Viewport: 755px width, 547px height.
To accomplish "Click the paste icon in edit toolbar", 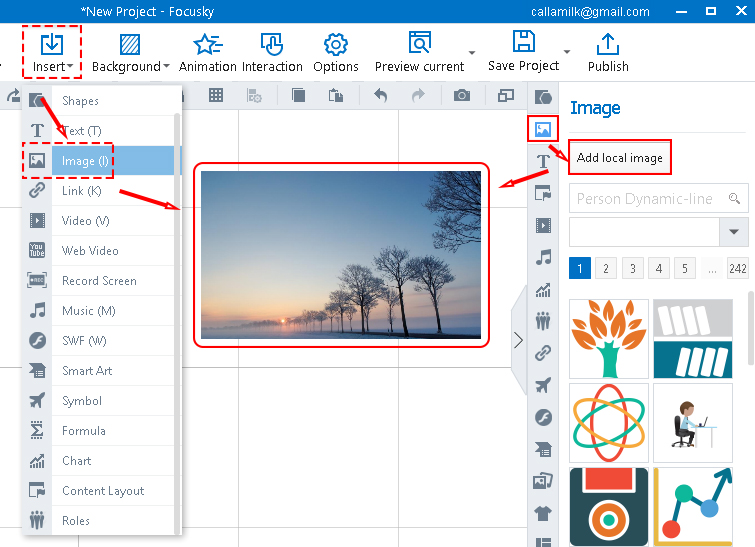I will click(336, 95).
